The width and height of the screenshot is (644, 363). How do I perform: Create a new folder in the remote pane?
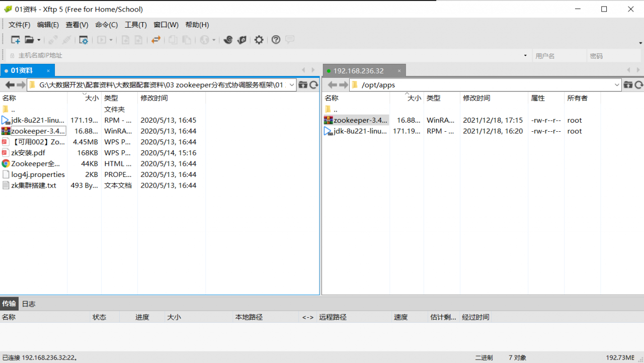pyautogui.click(x=628, y=85)
